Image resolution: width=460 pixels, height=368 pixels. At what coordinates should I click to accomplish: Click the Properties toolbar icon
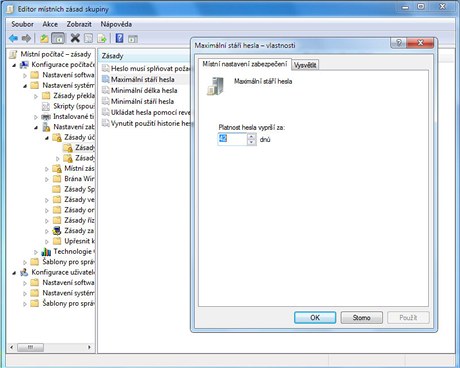click(89, 39)
